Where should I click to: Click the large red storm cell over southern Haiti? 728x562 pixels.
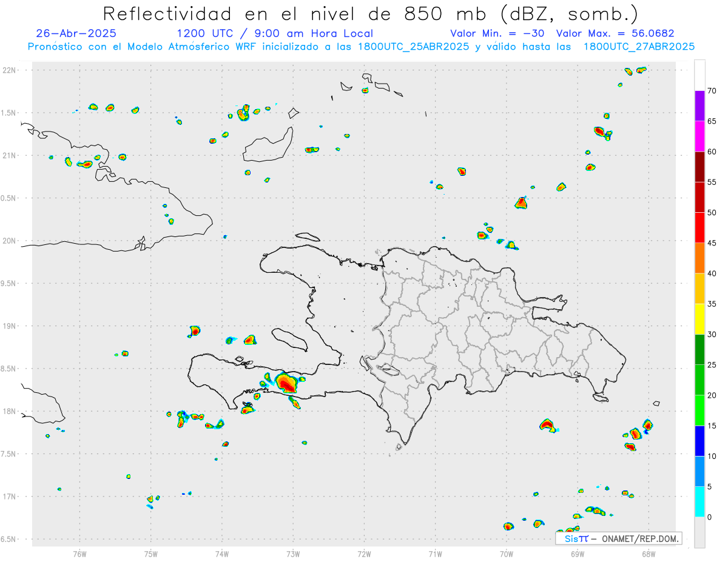pyautogui.click(x=286, y=383)
